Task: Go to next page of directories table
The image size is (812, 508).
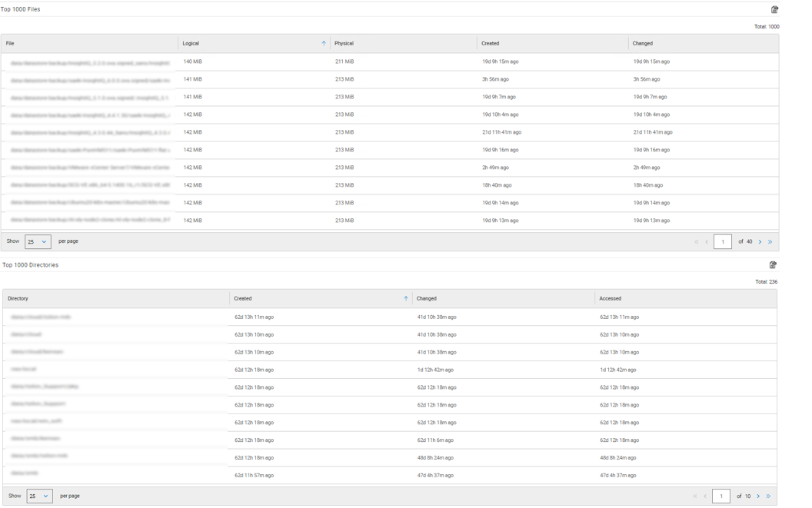Action: click(758, 496)
